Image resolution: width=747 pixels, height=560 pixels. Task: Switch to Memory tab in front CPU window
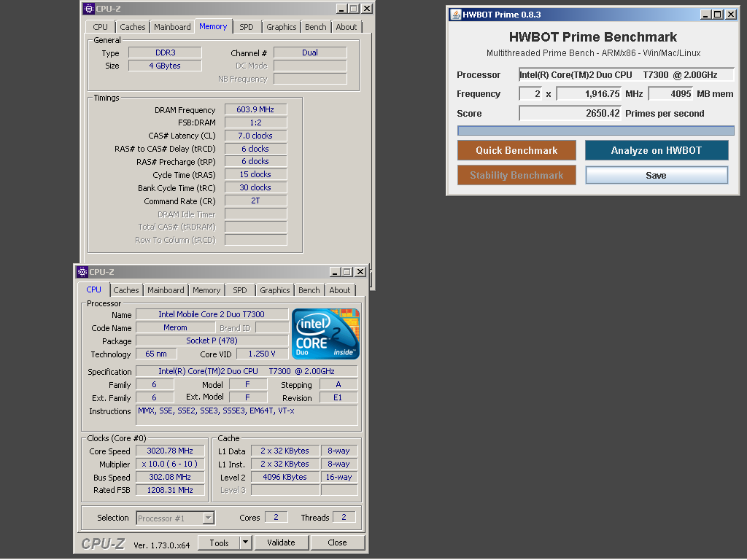pos(206,290)
